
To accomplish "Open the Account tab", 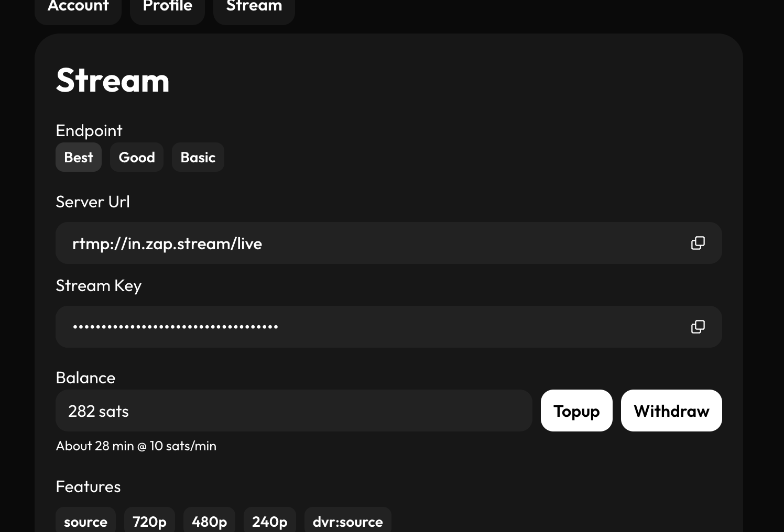I will point(78,7).
